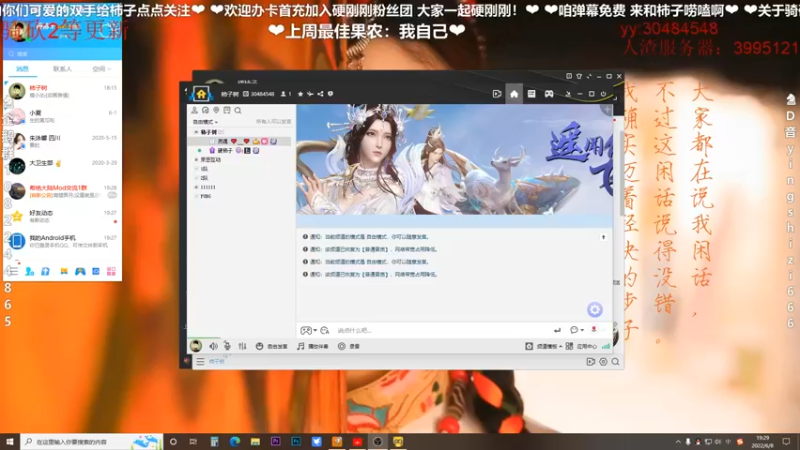Open 我的Android手机 entry in QQ
Image resolution: width=800 pixels, height=450 pixels.
click(x=62, y=241)
